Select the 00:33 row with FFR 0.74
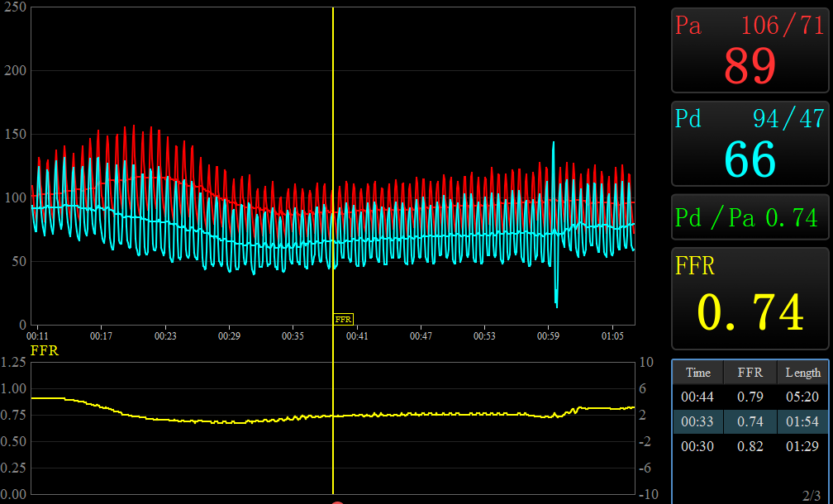The width and height of the screenshot is (833, 504). pos(750,421)
